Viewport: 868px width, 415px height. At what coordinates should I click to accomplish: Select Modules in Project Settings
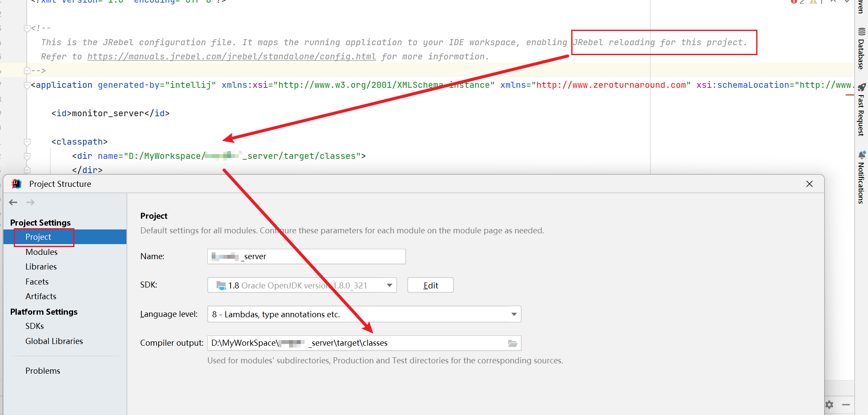click(x=41, y=252)
